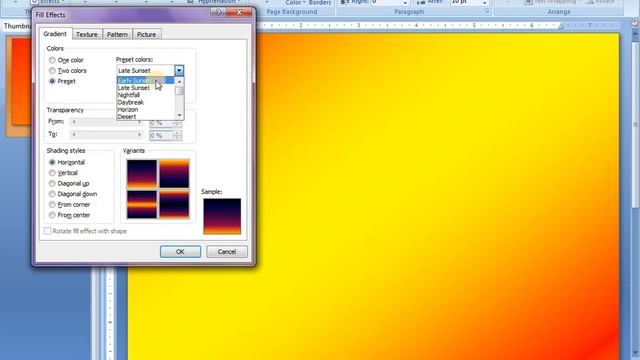The image size is (640, 360).
Task: Click the gradient-filled document page
Action: 373,196
